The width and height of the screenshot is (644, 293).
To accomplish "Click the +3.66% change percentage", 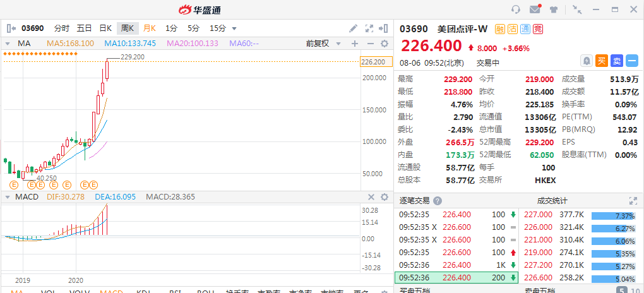I will tap(516, 48).
